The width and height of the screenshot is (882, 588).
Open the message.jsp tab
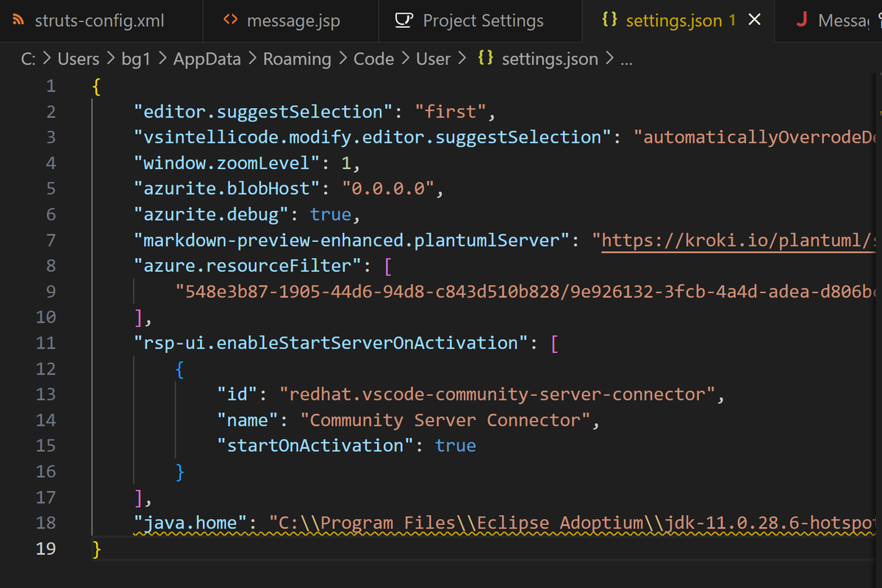tap(293, 20)
